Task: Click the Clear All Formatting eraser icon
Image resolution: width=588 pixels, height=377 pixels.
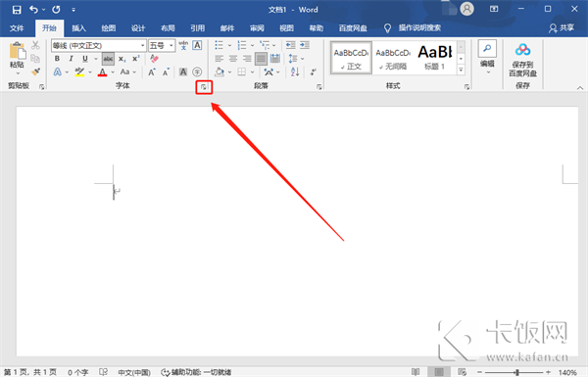Action: (x=154, y=59)
